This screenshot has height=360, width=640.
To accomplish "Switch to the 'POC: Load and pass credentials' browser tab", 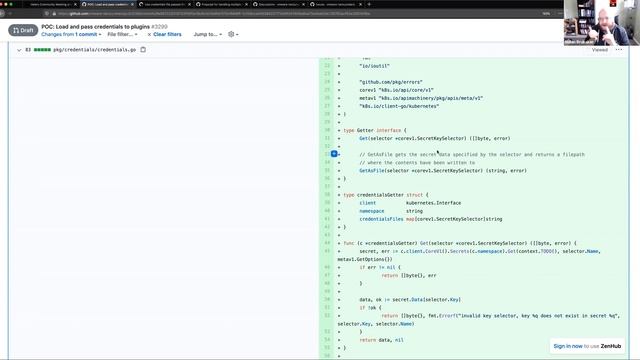I will [106, 4].
